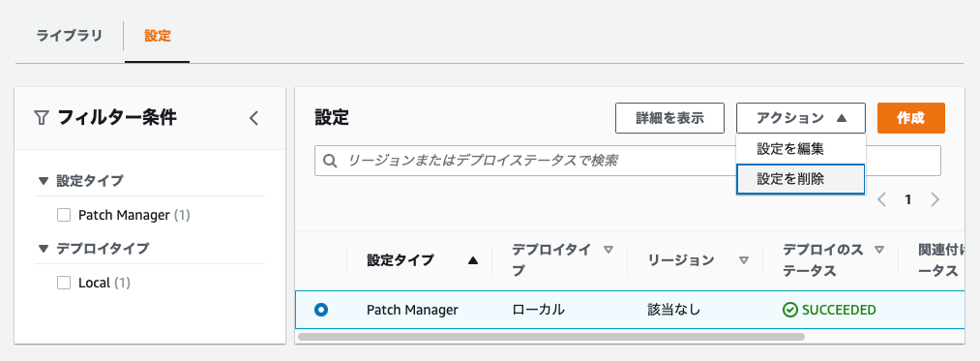Click the SUCCEEDED status text
Image resolution: width=980 pixels, height=361 pixels.
coord(839,311)
